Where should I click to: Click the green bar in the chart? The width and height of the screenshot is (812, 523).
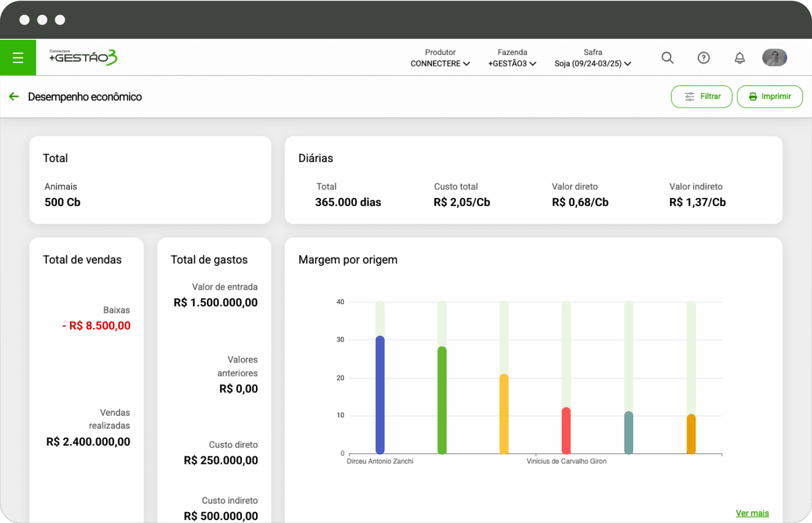(442, 400)
